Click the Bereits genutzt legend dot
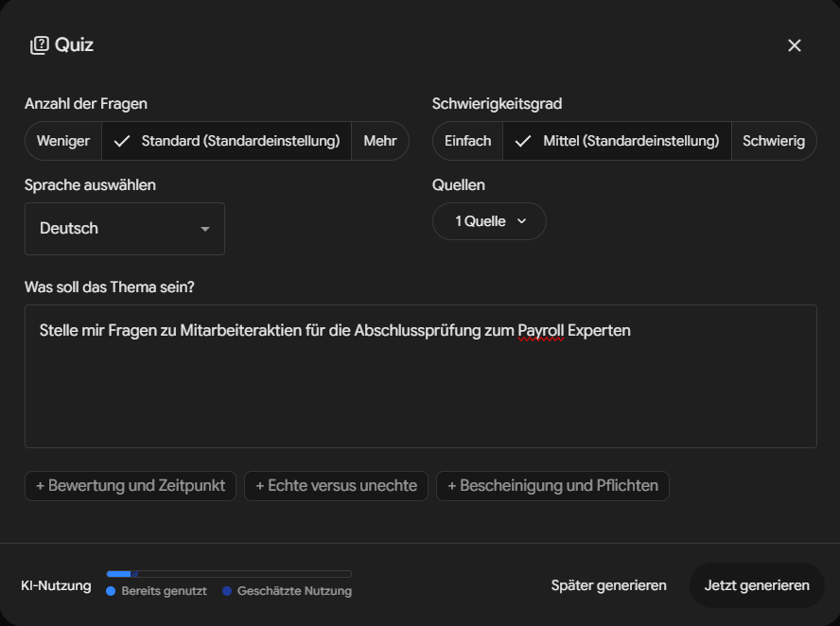840x626 pixels. [x=111, y=591]
